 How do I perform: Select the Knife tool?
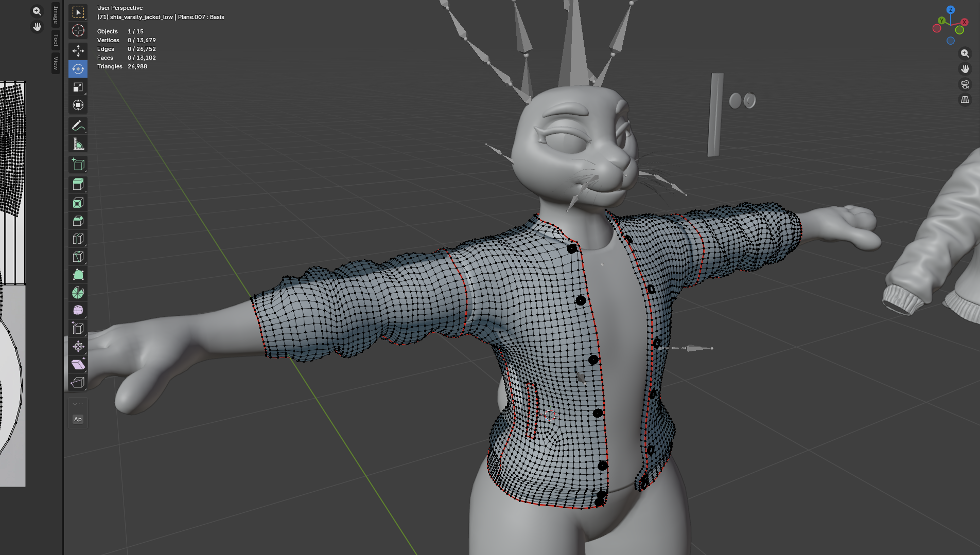click(x=78, y=257)
